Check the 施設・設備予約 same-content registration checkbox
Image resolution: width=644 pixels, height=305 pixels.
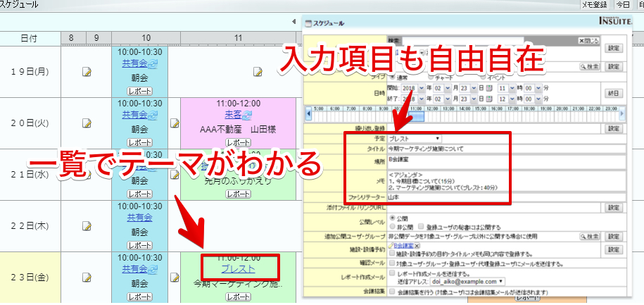(x=392, y=254)
